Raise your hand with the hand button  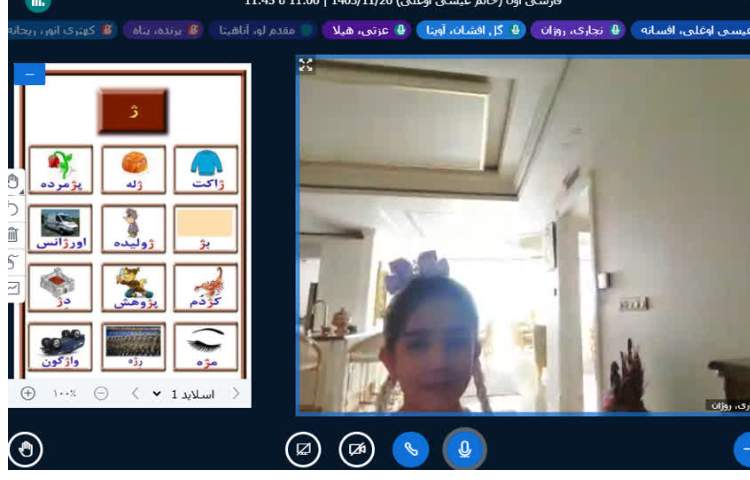point(25,449)
